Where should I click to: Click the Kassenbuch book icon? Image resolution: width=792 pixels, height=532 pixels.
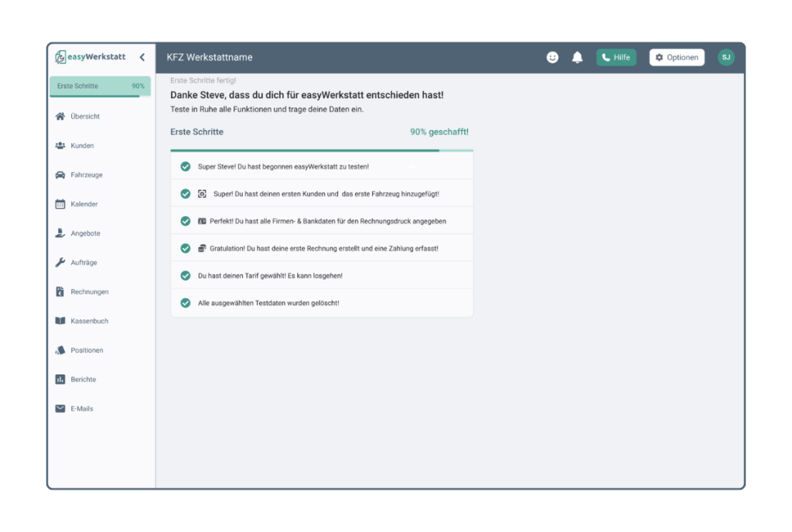pos(60,321)
